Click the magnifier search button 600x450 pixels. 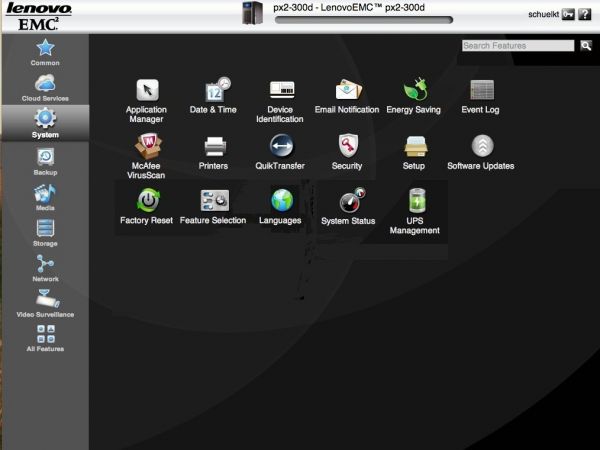pos(586,46)
